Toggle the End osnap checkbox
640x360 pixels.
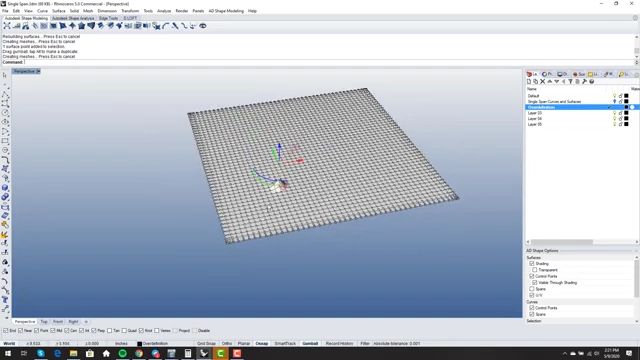coord(6,331)
